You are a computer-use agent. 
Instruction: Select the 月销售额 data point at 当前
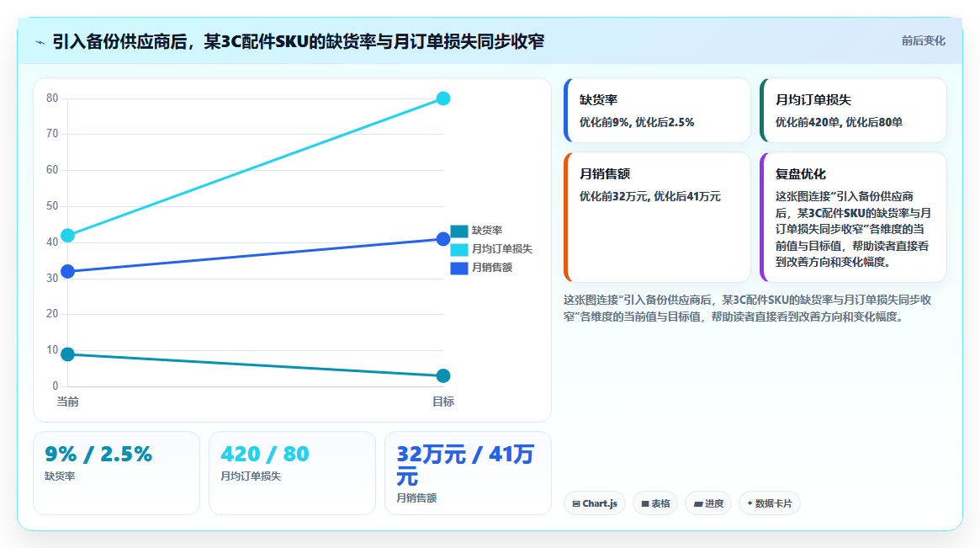point(67,271)
